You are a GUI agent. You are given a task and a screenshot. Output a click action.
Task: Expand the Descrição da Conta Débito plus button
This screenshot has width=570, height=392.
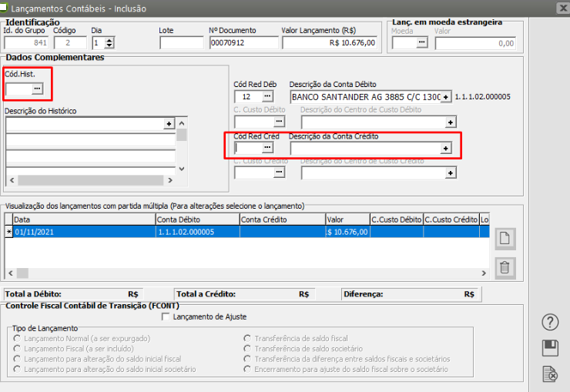point(445,97)
